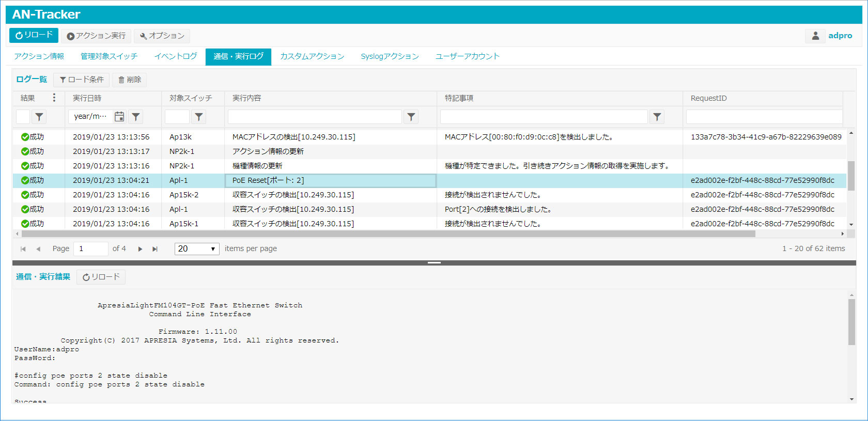The width and height of the screenshot is (868, 421).
Task: Jump to the last log page
Action: 155,249
